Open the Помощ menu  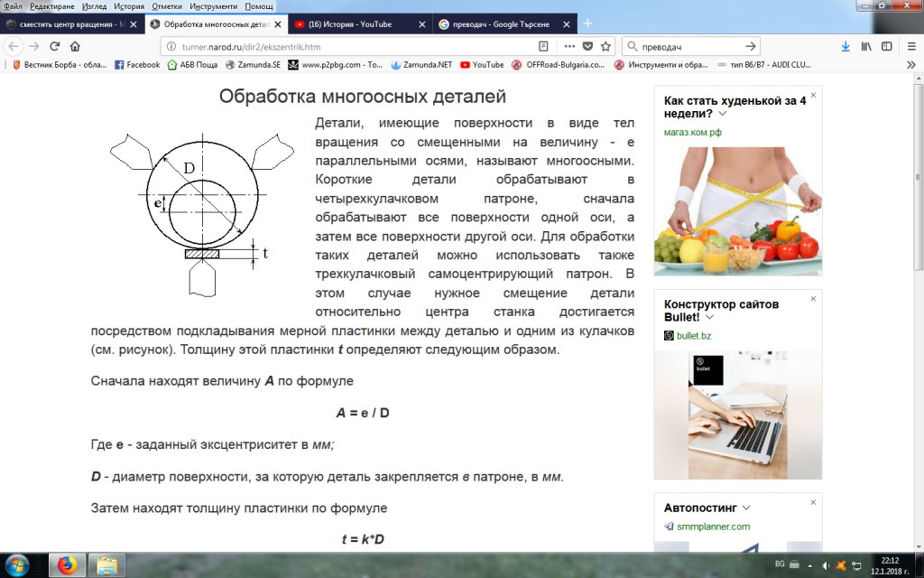258,6
